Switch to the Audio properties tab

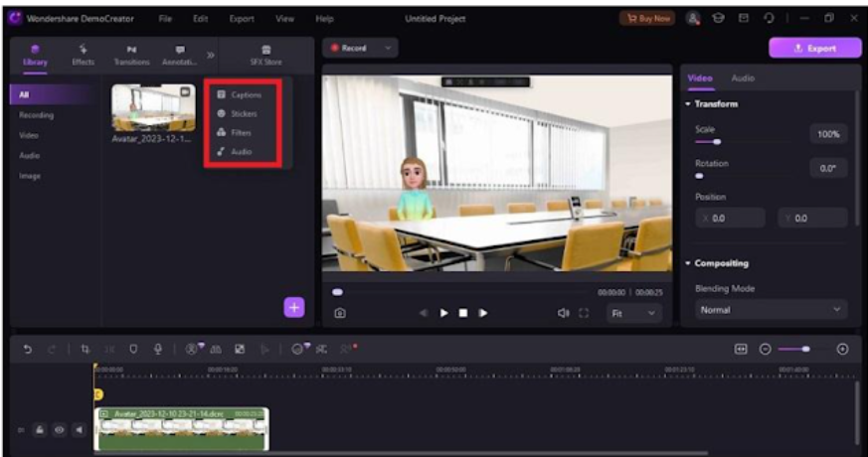pyautogui.click(x=743, y=78)
